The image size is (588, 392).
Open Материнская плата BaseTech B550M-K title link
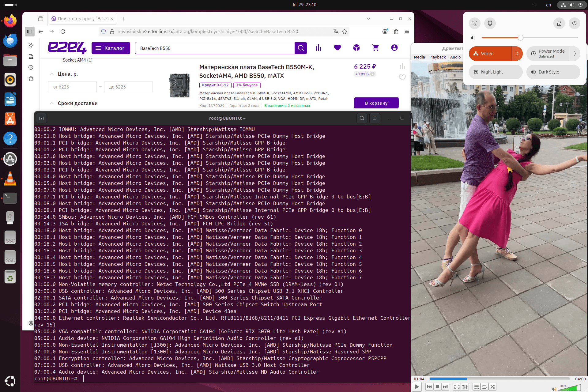[257, 71]
